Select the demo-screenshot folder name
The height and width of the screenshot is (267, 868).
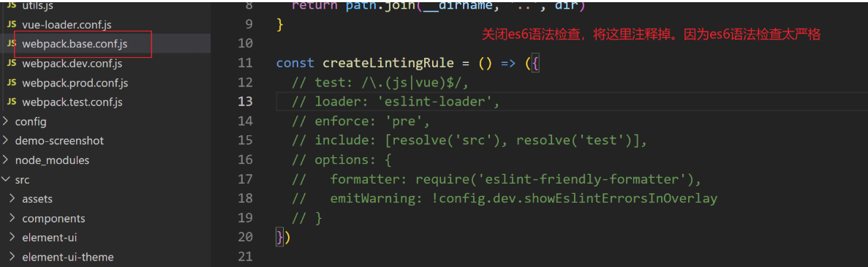pyautogui.click(x=59, y=140)
